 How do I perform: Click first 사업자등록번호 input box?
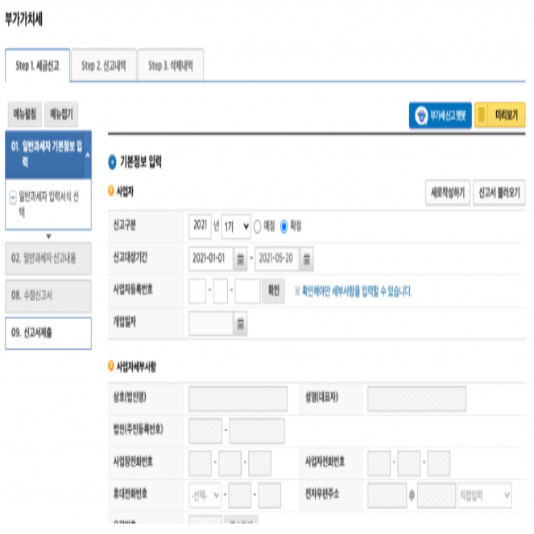click(198, 291)
